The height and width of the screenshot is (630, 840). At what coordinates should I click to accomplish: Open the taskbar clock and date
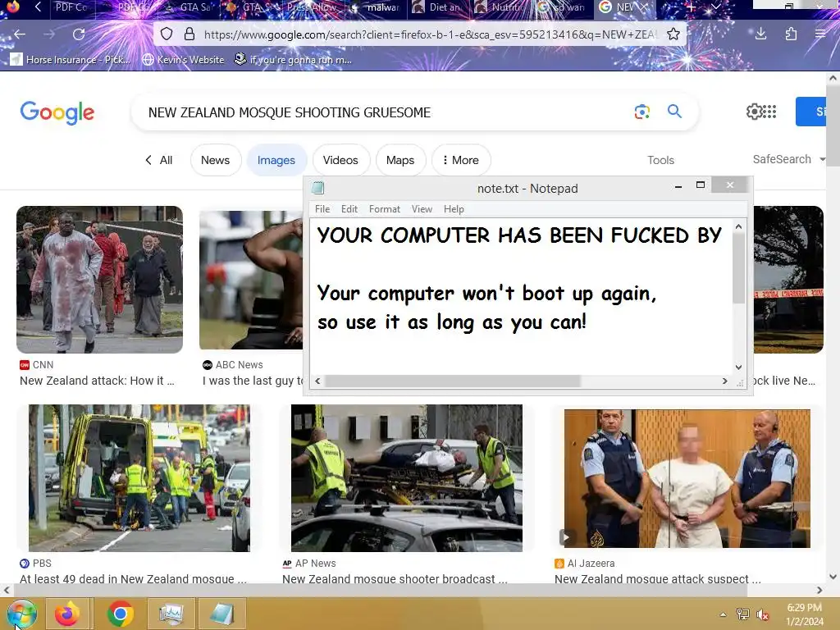pos(805,614)
